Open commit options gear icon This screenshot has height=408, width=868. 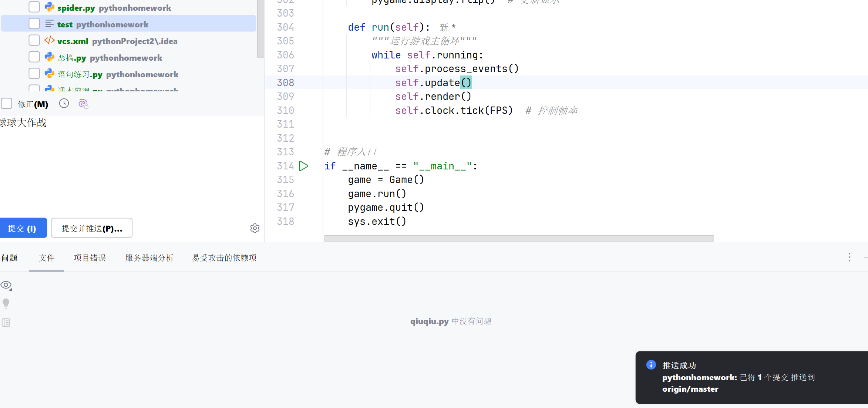tap(255, 228)
